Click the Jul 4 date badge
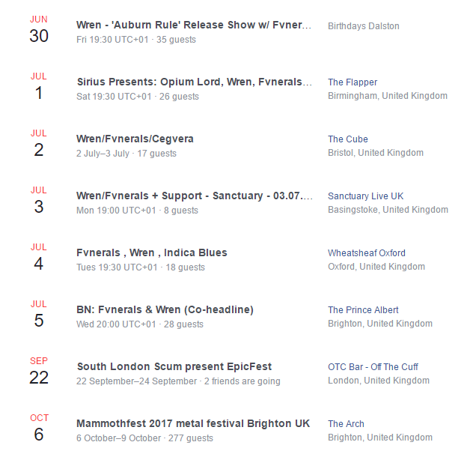This screenshot has height=472, width=476. (39, 257)
